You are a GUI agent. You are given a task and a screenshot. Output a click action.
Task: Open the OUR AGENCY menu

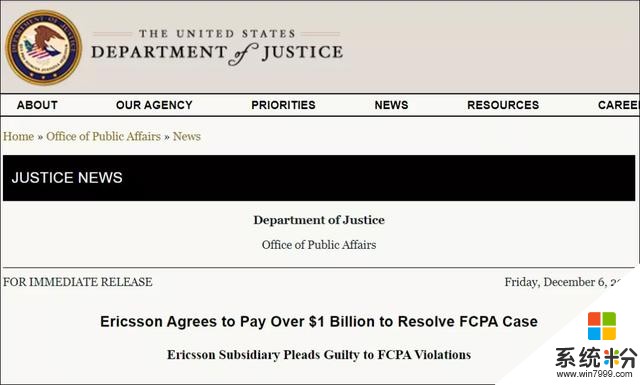point(154,105)
